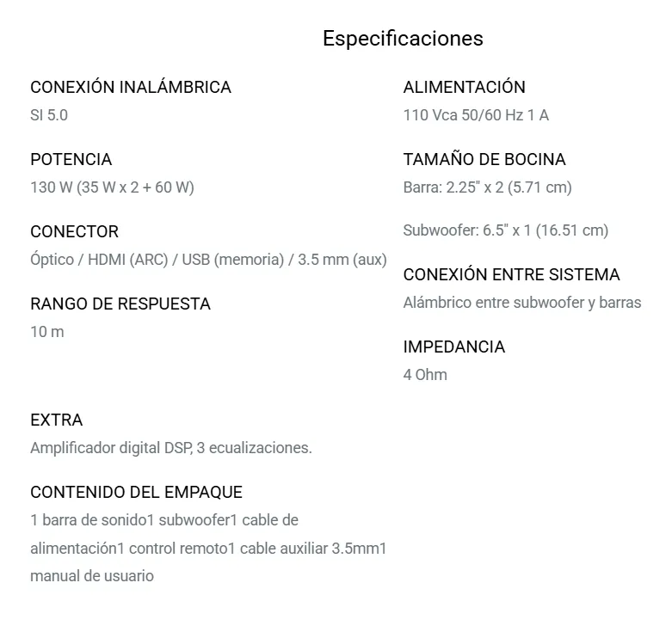Viewport: 672px width, 632px height.
Task: Select the ALIMENTACIÓN heading
Action: click(464, 87)
